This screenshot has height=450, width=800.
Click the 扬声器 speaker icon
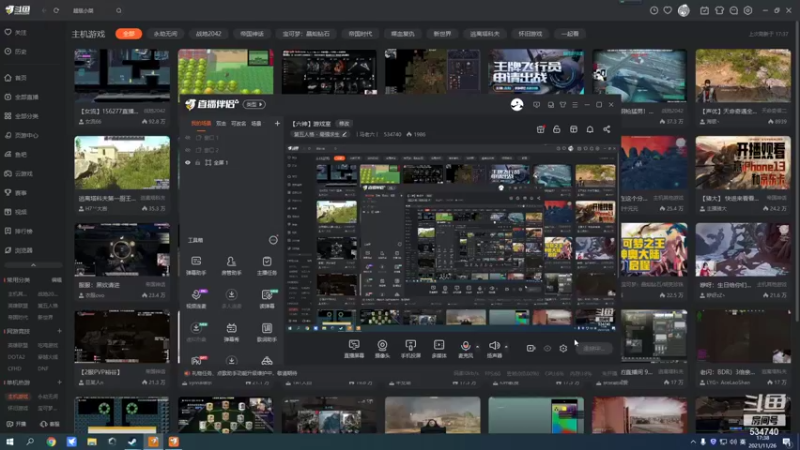click(x=494, y=348)
